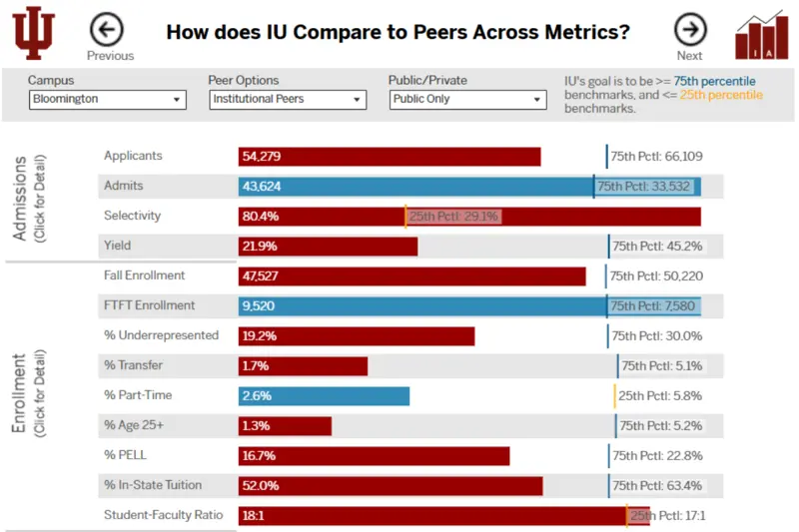Click the % PELL red bar
Viewport: 799px width, 532px height.
374,456
